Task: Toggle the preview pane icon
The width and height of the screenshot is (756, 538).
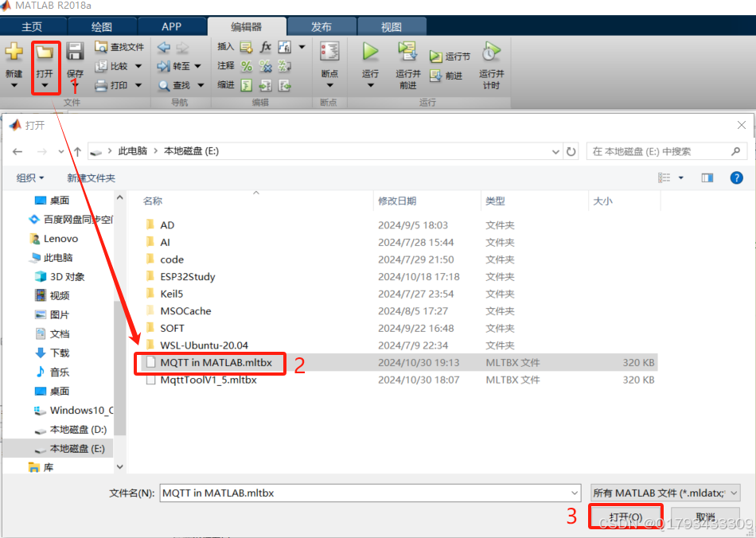Action: point(707,178)
